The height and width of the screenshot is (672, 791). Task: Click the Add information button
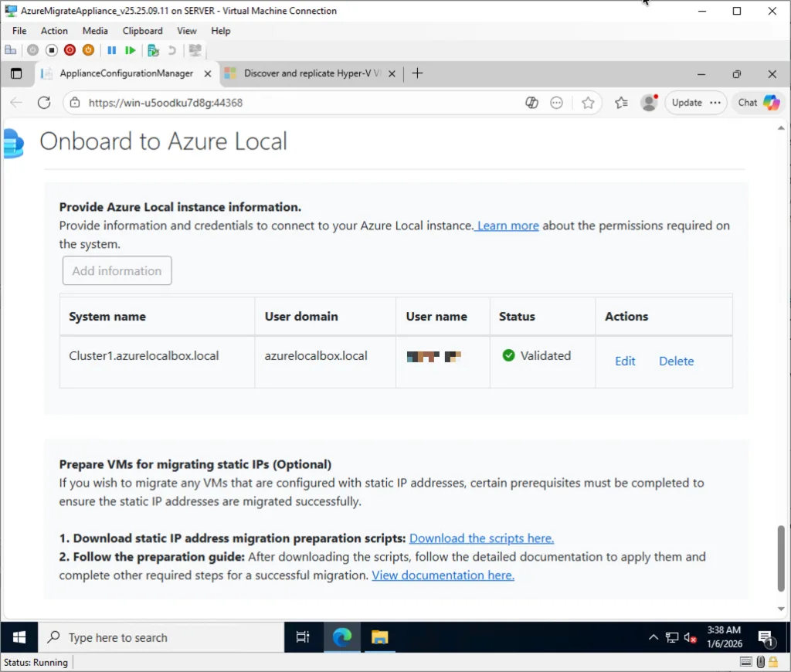point(117,271)
